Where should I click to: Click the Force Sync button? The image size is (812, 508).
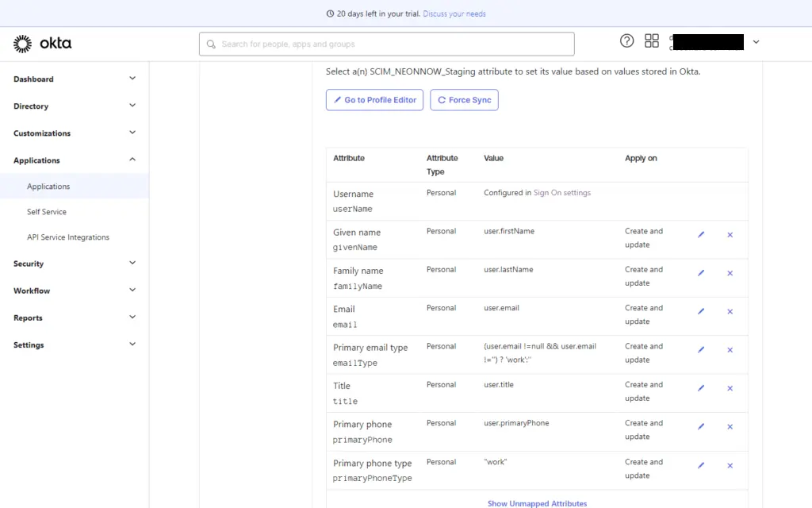(x=464, y=99)
